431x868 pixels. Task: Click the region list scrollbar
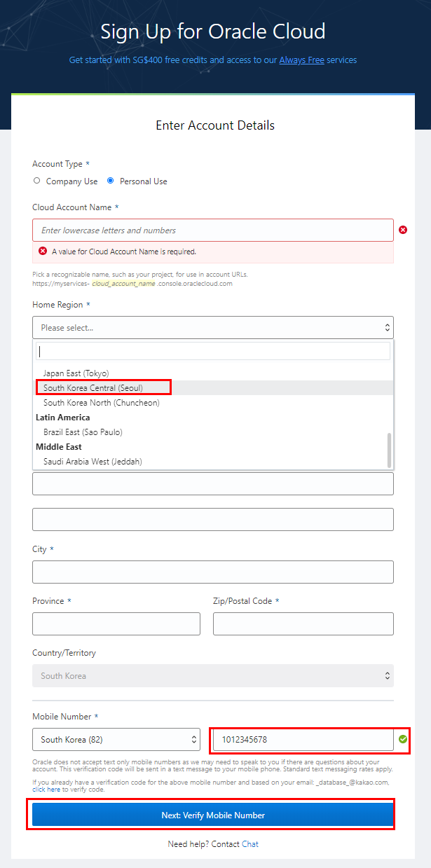point(390,450)
